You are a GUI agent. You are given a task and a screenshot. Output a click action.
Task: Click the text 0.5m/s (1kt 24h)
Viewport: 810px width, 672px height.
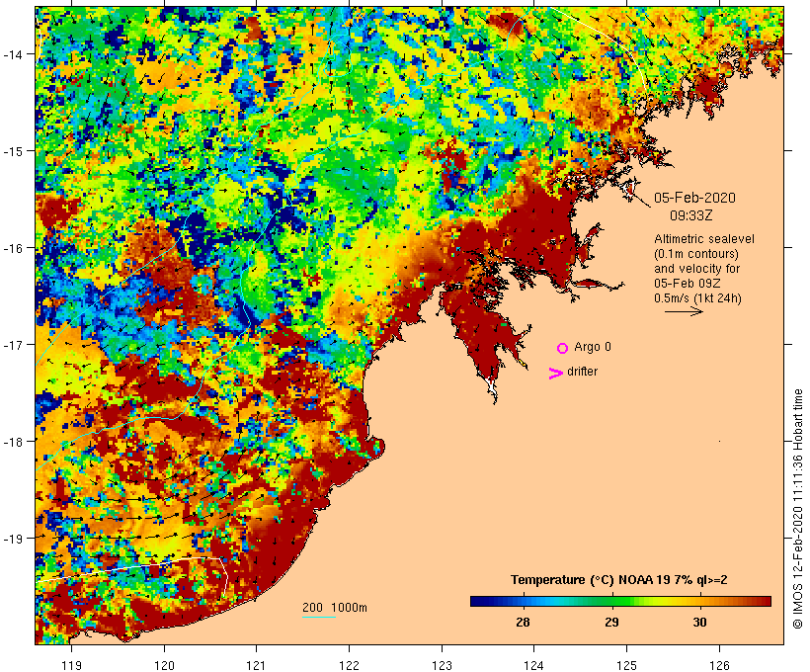[x=698, y=298]
